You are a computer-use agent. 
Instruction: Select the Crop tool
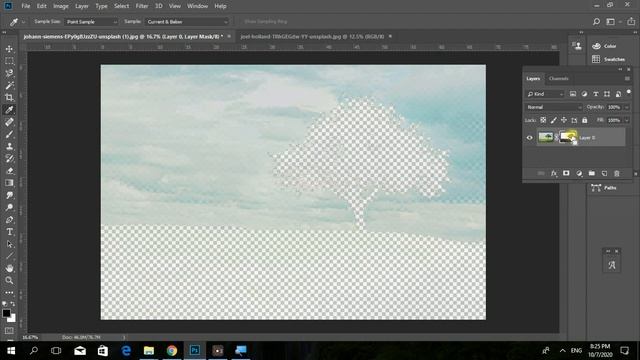click(x=9, y=98)
